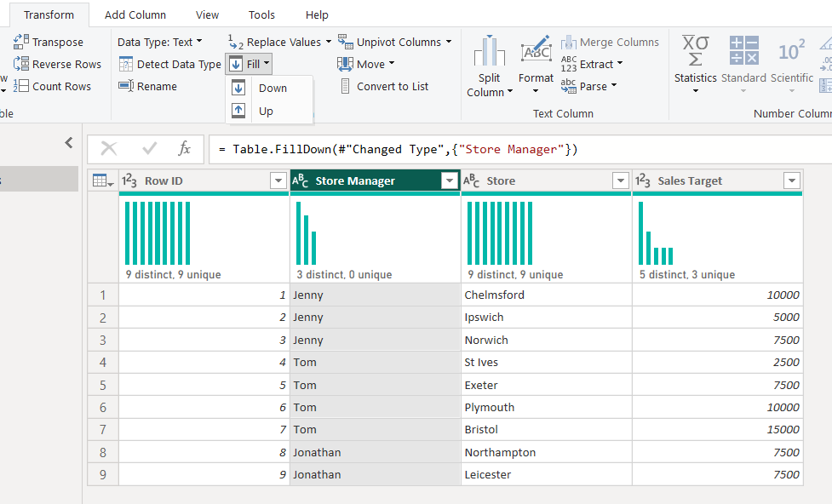
Task: Choose Up from the Fill menu
Action: click(266, 111)
